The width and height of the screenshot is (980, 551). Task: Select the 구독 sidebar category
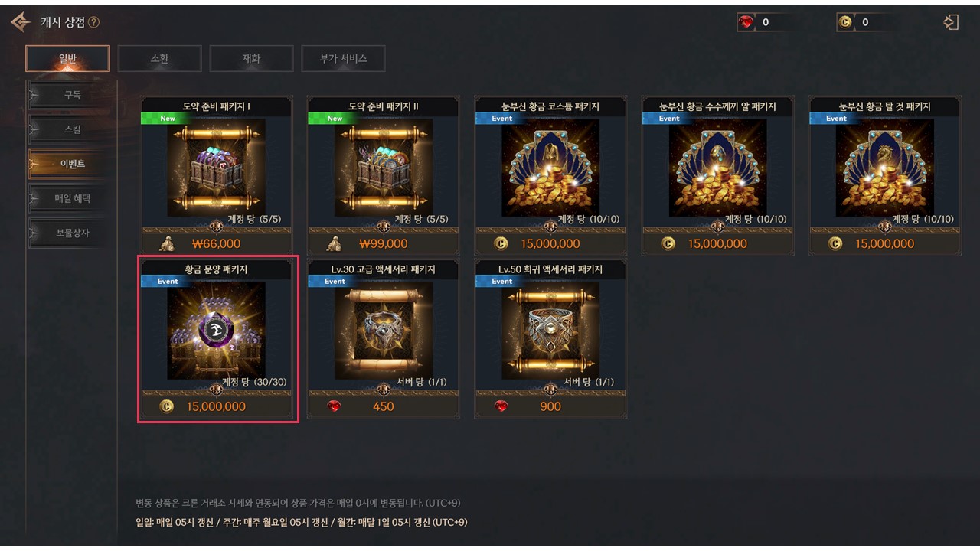pyautogui.click(x=71, y=95)
